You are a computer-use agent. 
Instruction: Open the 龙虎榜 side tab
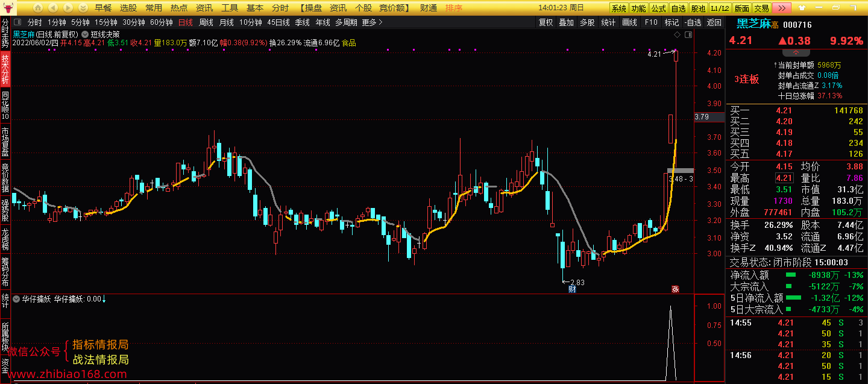[x=5, y=239]
